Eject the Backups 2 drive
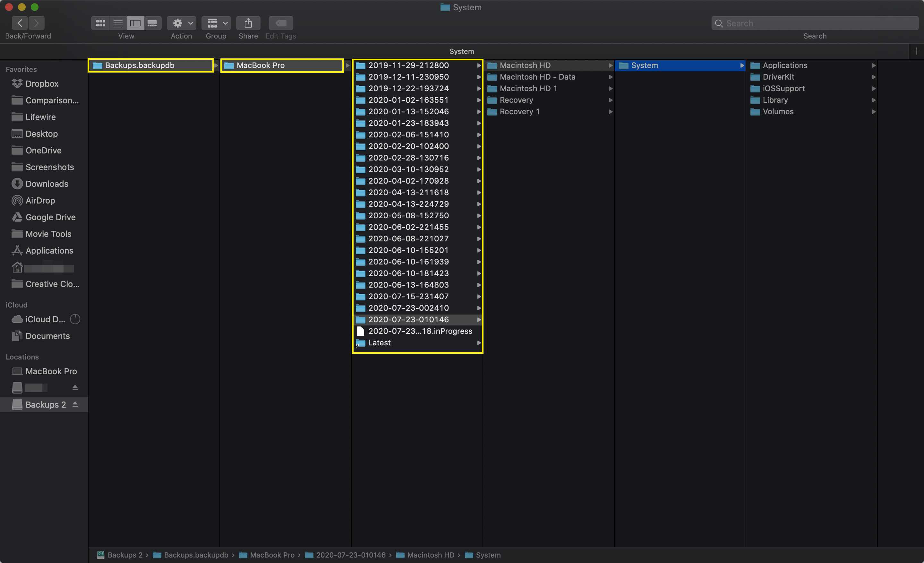 (75, 404)
